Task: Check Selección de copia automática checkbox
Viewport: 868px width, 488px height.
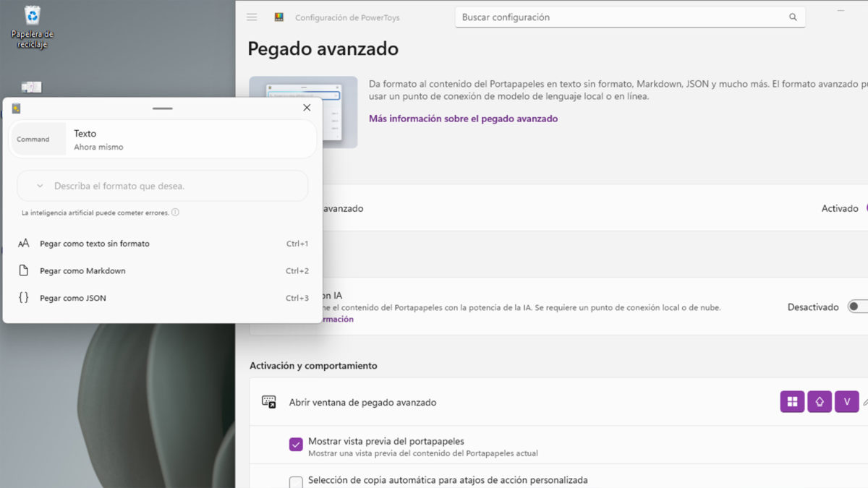Action: tap(296, 481)
